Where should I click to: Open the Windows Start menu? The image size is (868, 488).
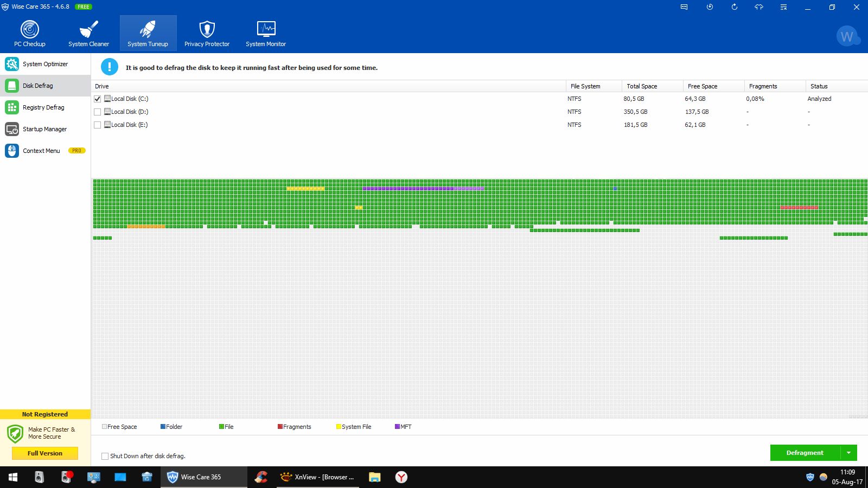click(x=13, y=477)
